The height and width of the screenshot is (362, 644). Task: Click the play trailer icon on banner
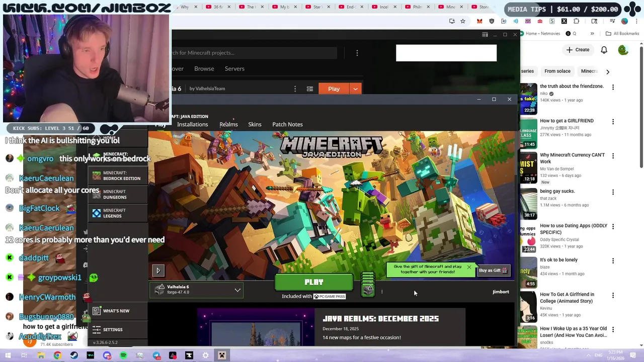pos(158,270)
